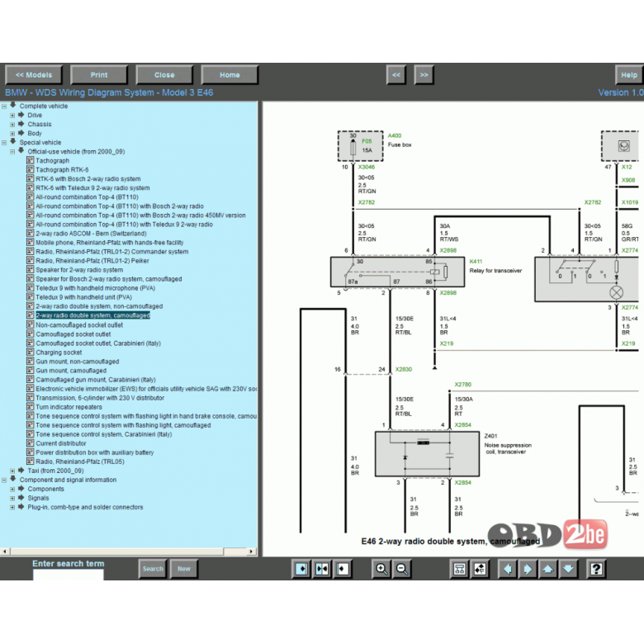Select 2-way radio double system, camouflaged
Image resolution: width=644 pixels, height=644 pixels.
(x=92, y=315)
